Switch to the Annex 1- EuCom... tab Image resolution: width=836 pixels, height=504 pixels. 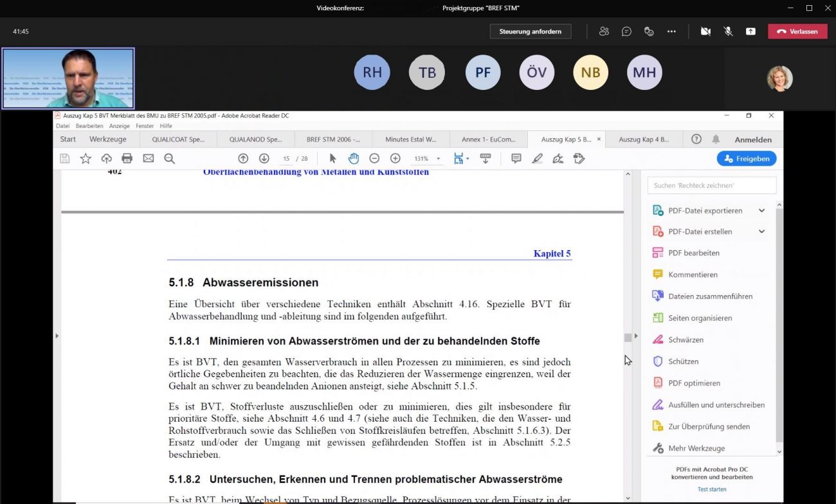click(x=488, y=139)
